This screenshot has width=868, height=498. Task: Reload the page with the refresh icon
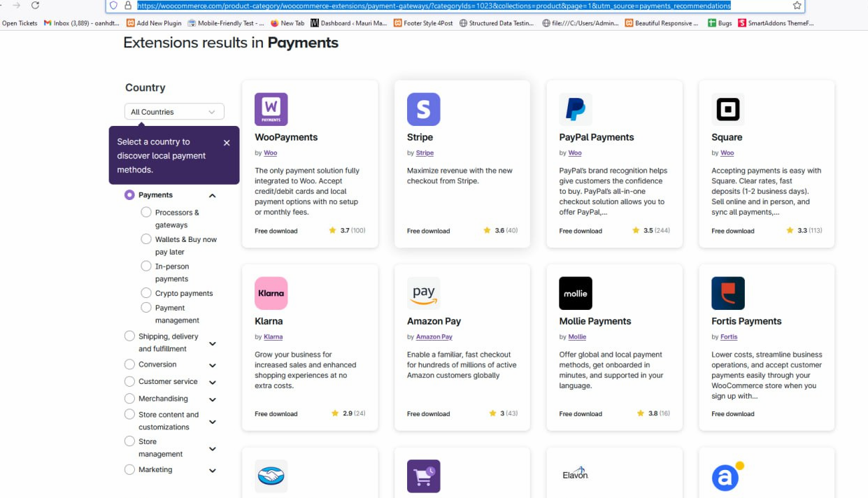pyautogui.click(x=35, y=6)
